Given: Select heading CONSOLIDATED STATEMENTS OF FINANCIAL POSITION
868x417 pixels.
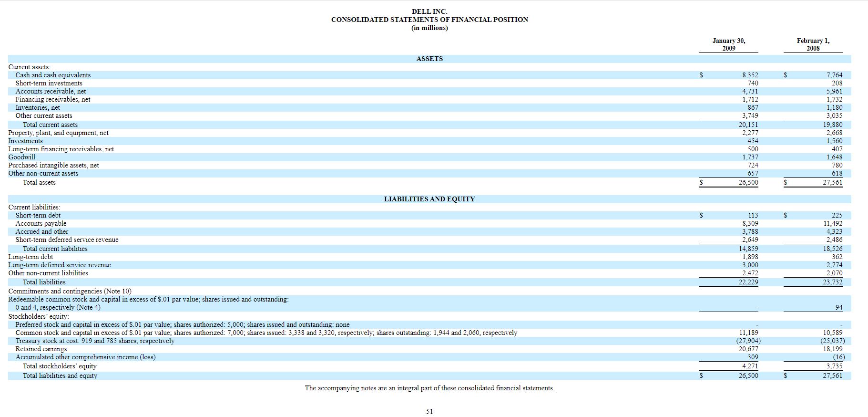Looking at the screenshot, I should coord(429,20).
